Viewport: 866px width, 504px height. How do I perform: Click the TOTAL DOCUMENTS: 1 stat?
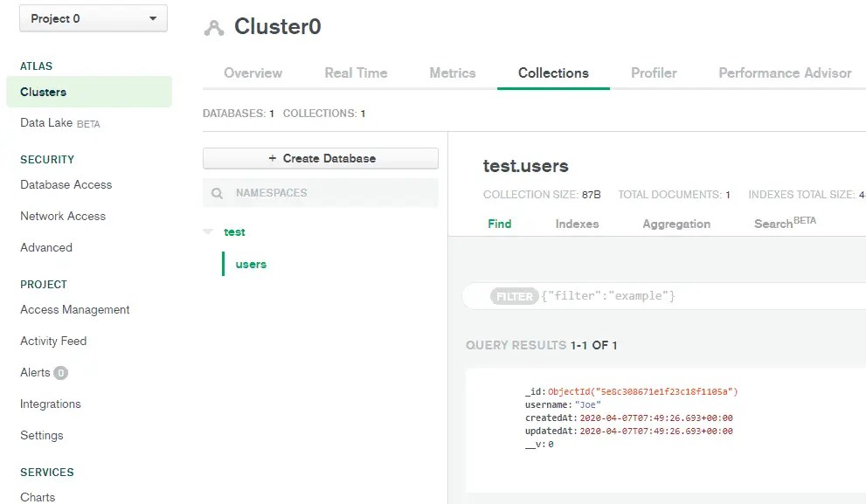[x=675, y=194]
